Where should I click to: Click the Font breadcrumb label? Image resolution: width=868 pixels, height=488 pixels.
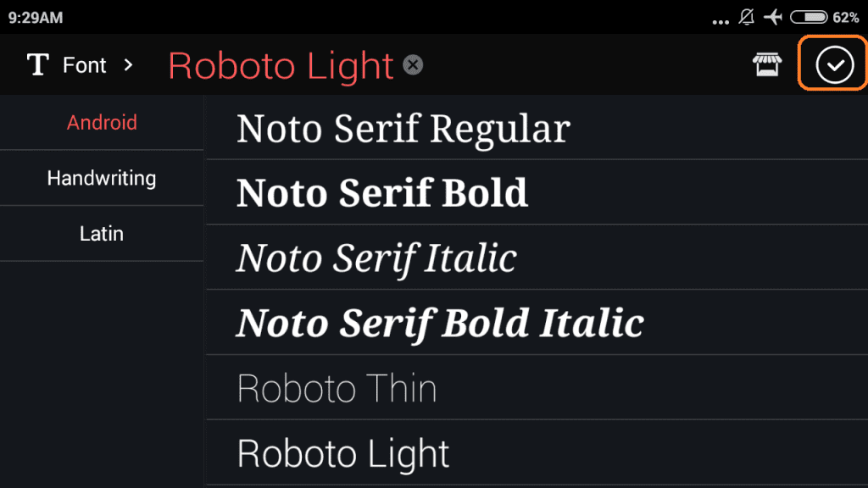[x=85, y=65]
